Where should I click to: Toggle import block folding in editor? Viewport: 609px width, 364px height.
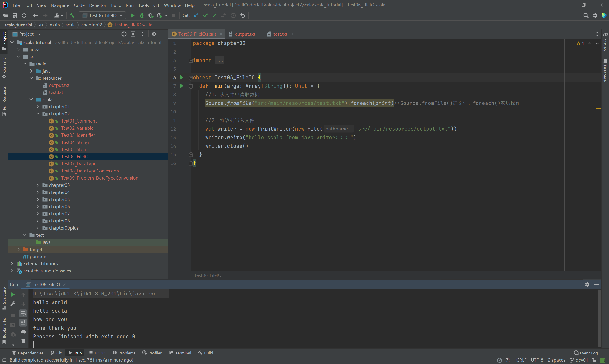(191, 60)
